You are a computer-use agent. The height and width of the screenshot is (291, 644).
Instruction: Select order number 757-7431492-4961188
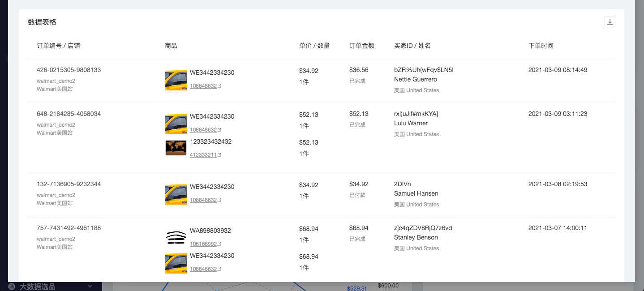click(x=69, y=228)
